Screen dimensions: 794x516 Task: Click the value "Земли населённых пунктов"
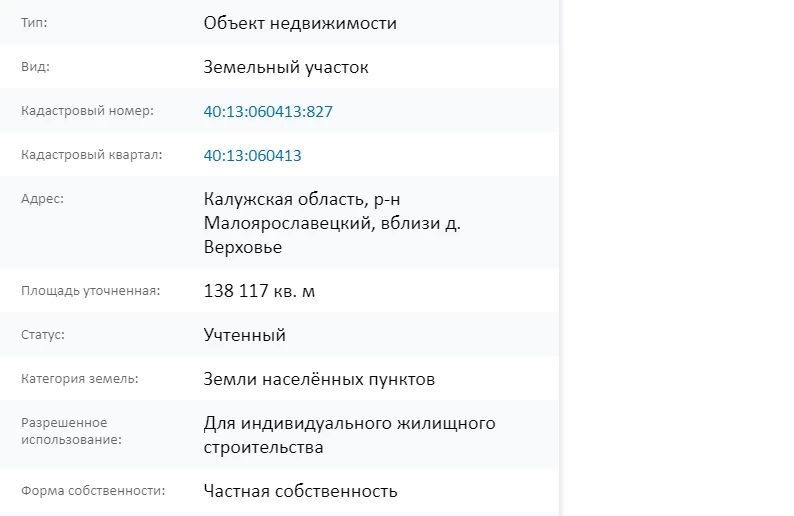tap(319, 379)
